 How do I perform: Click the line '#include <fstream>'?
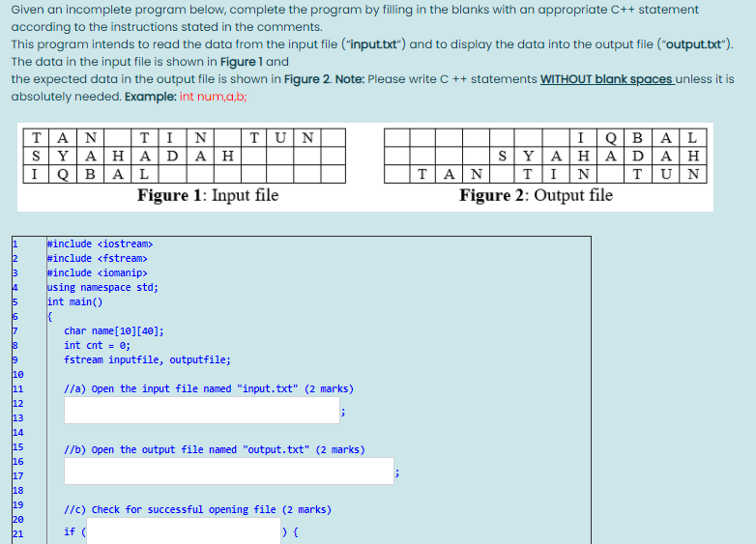(x=97, y=258)
